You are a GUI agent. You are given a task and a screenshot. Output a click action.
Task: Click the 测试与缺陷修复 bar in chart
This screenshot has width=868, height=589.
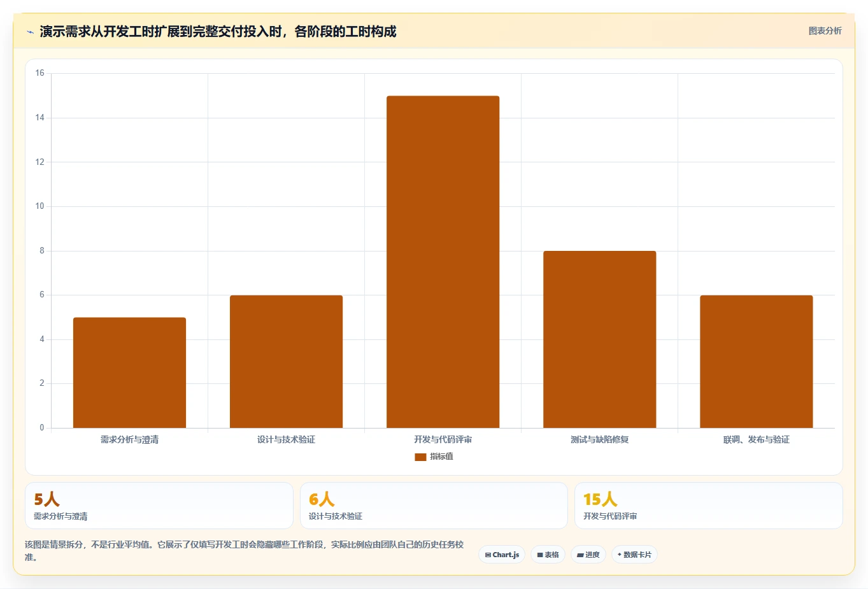(x=599, y=339)
